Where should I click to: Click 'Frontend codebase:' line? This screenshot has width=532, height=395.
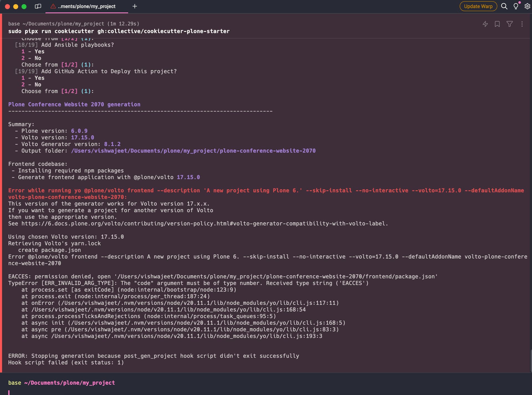coord(38,164)
